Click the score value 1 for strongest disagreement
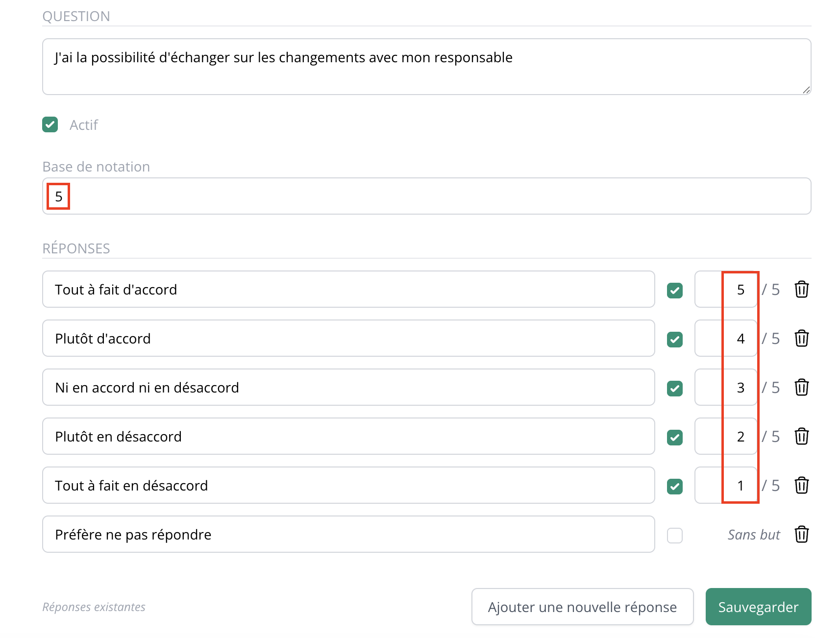This screenshot has width=840, height=638. pyautogui.click(x=726, y=485)
